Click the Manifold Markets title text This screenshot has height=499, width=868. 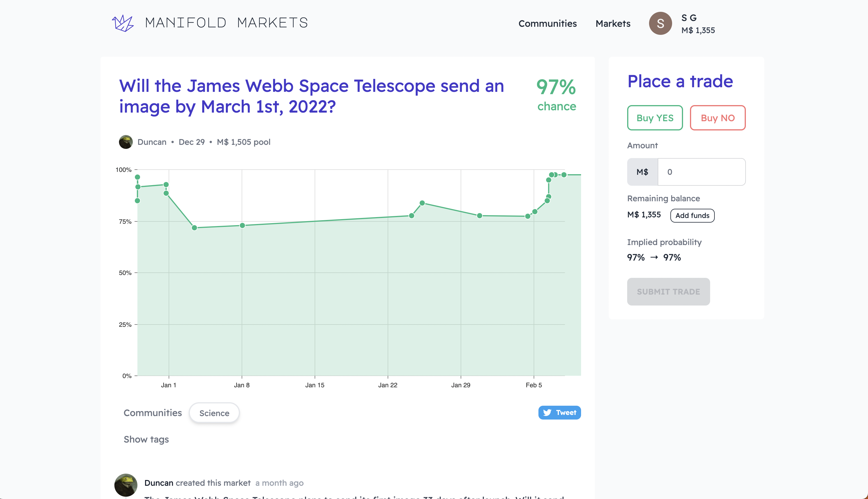click(226, 23)
